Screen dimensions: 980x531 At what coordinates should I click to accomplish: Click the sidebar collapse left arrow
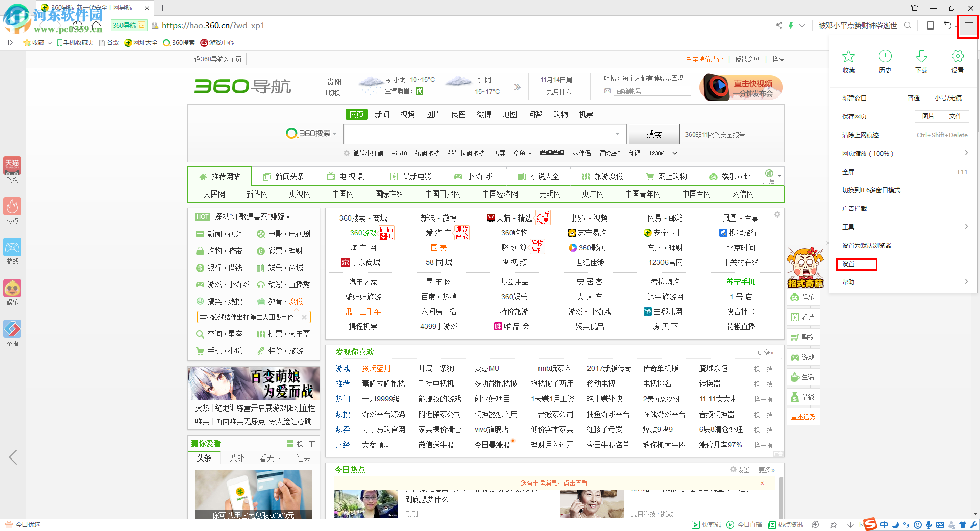(x=13, y=457)
